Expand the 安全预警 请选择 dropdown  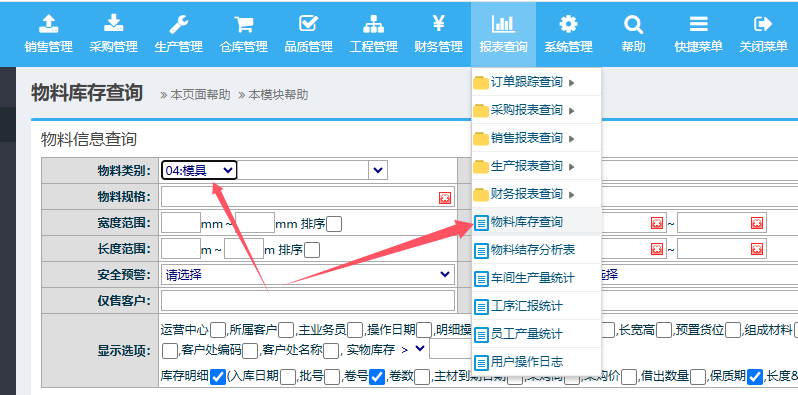click(x=307, y=275)
